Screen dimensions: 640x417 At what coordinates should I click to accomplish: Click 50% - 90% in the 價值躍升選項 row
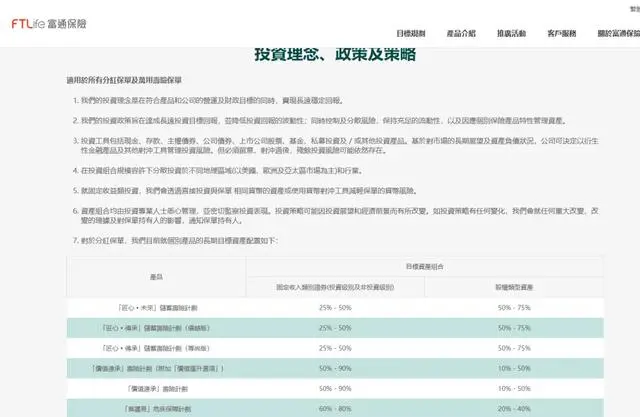pos(335,368)
